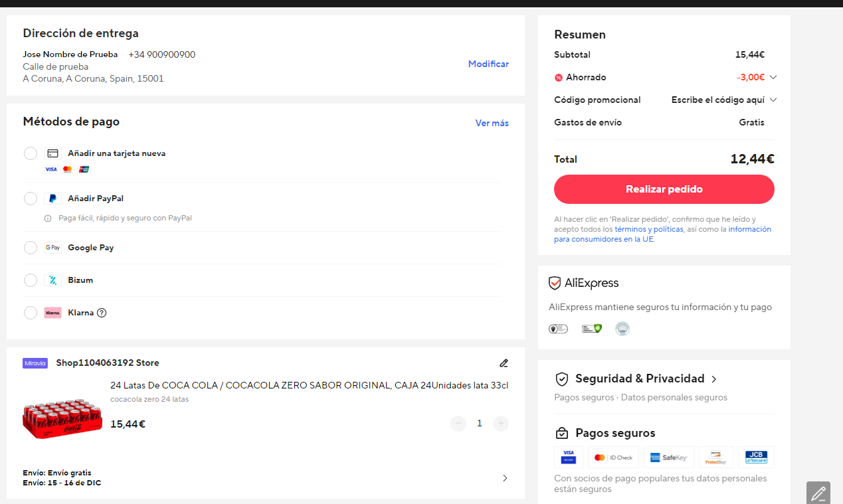Click Ver más payment methods link

coord(492,123)
